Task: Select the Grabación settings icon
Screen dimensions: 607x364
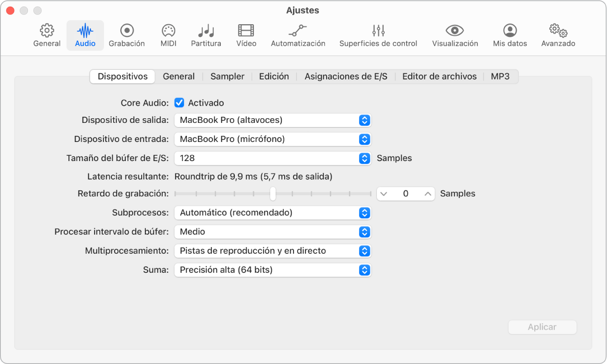Action: tap(126, 35)
